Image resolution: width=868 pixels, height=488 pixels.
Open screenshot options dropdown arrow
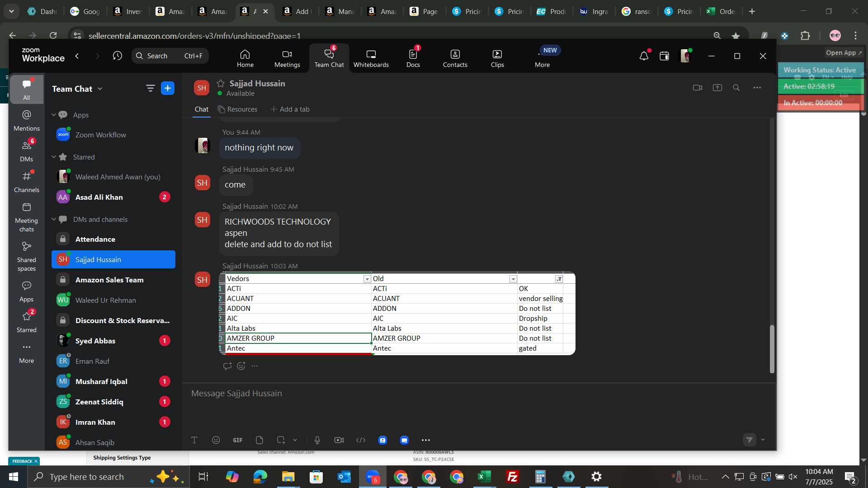click(x=295, y=440)
